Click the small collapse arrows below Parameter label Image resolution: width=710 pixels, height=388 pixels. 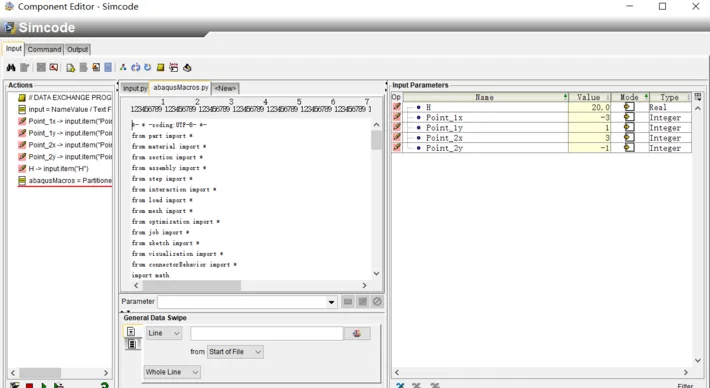click(x=125, y=311)
